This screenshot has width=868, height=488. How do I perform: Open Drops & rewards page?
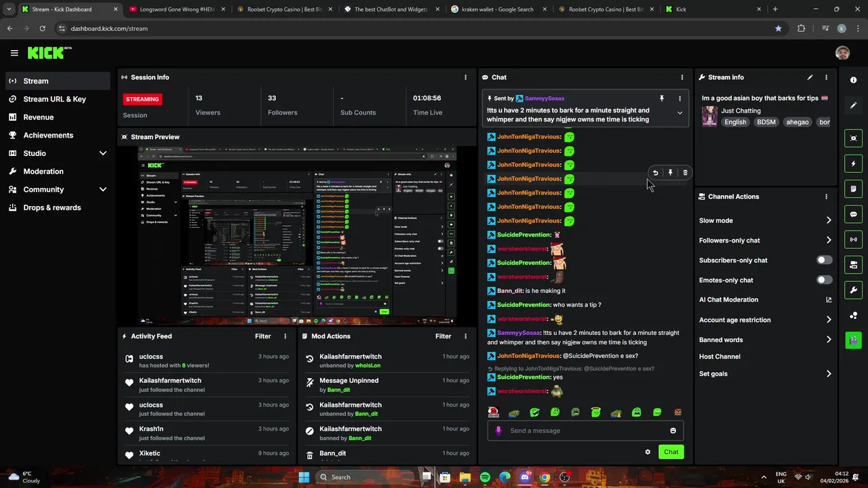[x=58, y=207]
